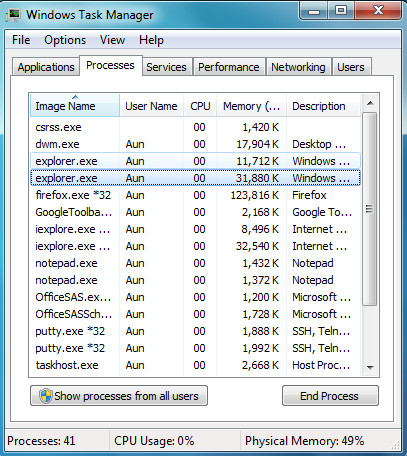Open the File menu
The image size is (407, 458).
tap(21, 40)
